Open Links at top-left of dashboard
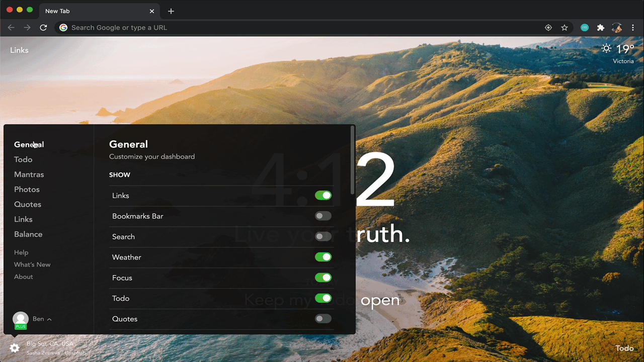 point(19,50)
